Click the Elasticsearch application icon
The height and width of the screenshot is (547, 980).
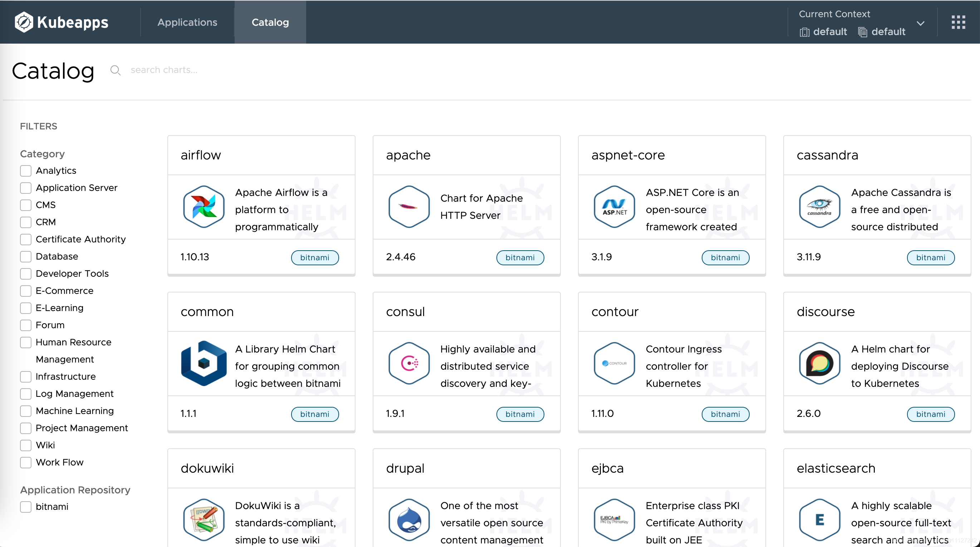coord(819,518)
